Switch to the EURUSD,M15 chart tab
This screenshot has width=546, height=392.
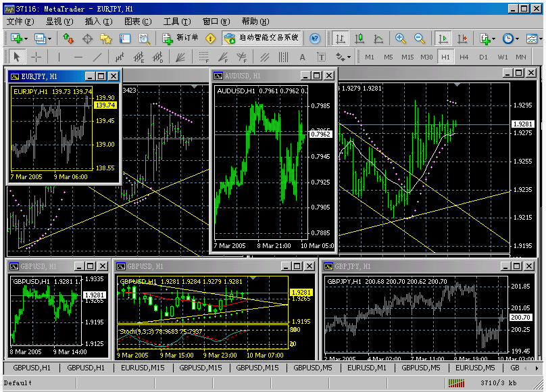click(x=143, y=368)
